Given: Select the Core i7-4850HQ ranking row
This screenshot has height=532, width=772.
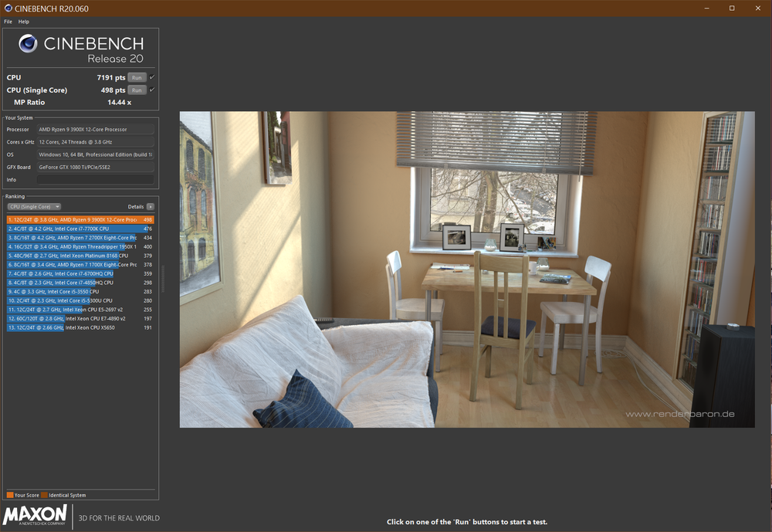Looking at the screenshot, I should point(80,283).
